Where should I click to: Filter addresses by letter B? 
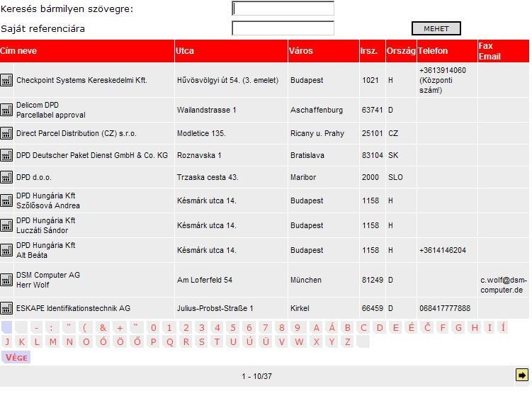click(347, 328)
